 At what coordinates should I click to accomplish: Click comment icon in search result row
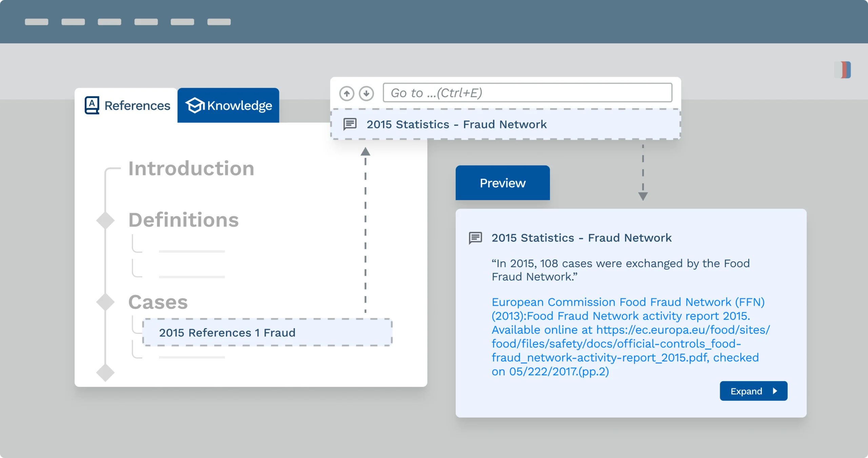point(350,124)
